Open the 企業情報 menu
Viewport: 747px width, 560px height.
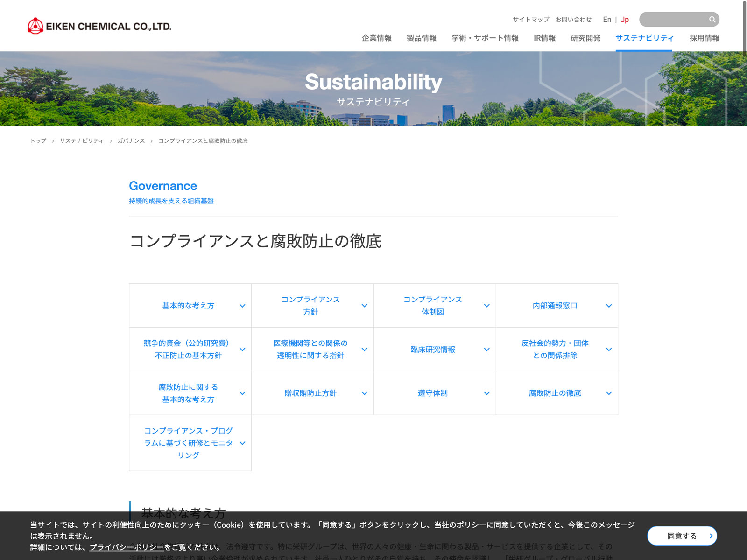376,38
